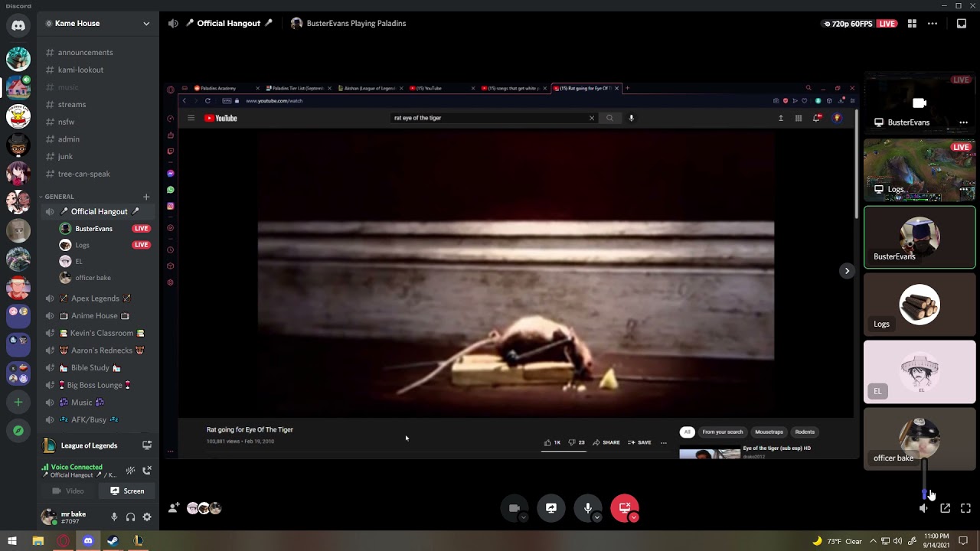This screenshot has height=551, width=980.
Task: Toggle the camera in the bottom call controls
Action: point(514,508)
